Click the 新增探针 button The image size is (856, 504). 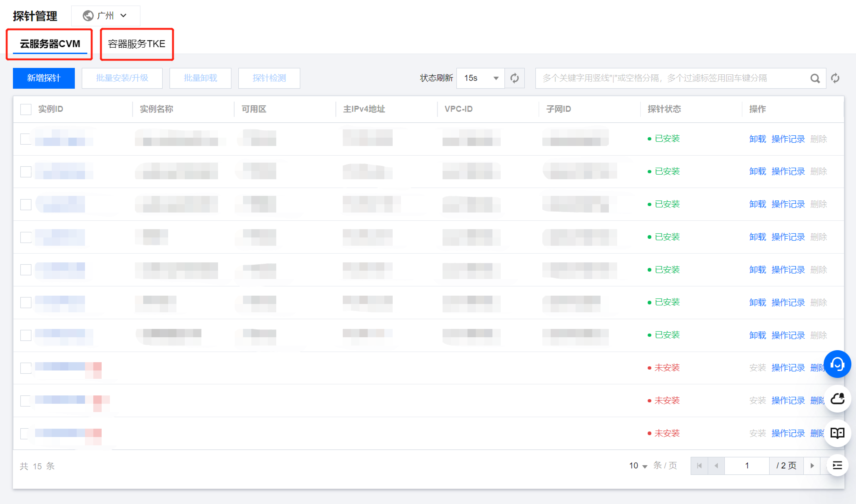43,78
